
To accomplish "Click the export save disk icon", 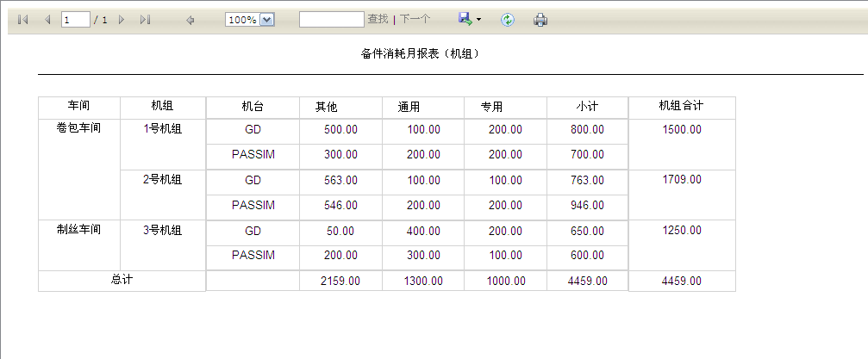I will pyautogui.click(x=465, y=19).
